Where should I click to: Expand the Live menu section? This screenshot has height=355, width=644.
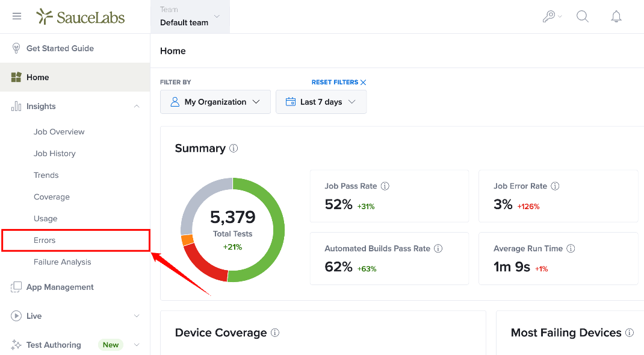point(137,316)
